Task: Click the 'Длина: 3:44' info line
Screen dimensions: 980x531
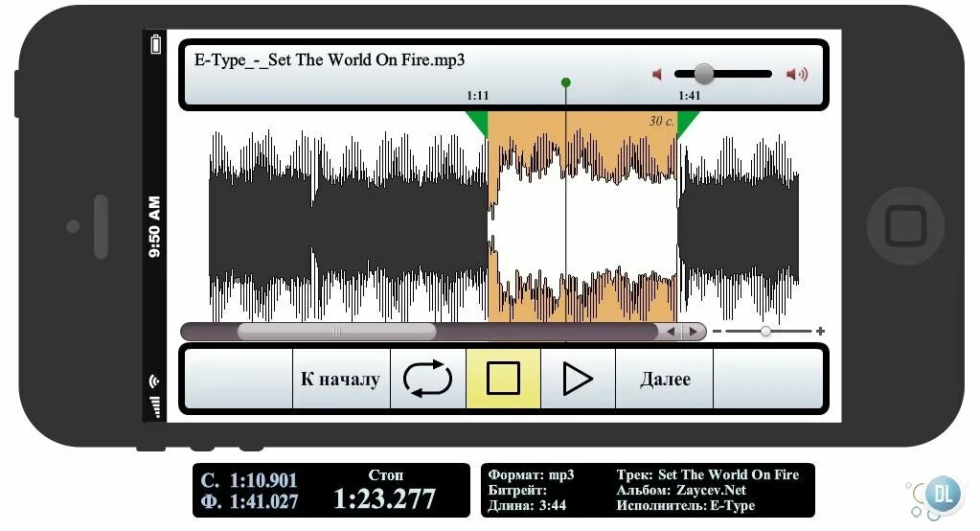Action: [x=527, y=505]
